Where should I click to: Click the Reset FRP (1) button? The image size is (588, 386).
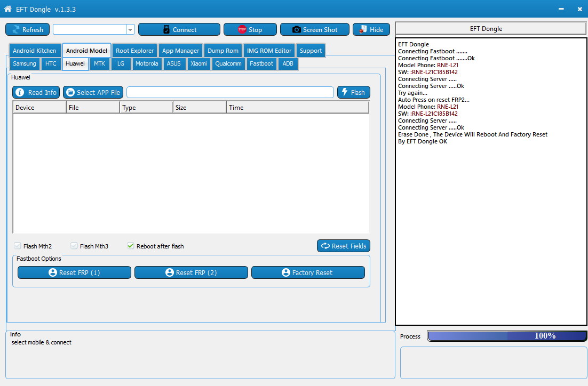click(x=74, y=272)
